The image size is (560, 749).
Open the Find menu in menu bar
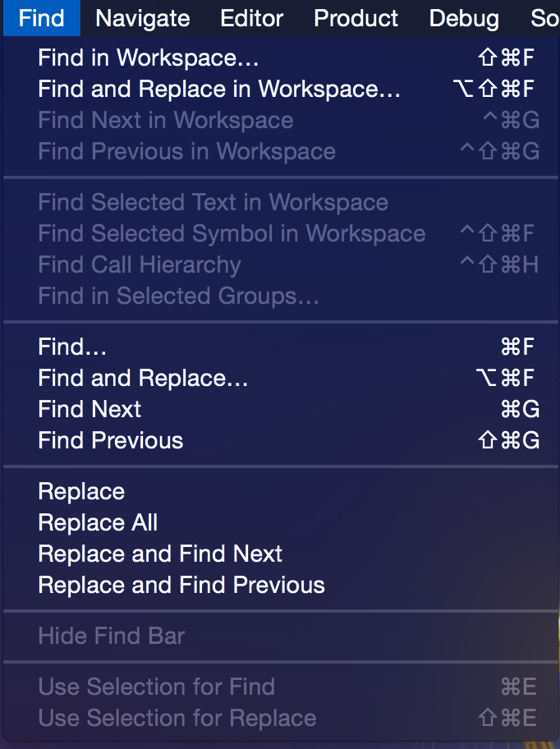coord(41,18)
